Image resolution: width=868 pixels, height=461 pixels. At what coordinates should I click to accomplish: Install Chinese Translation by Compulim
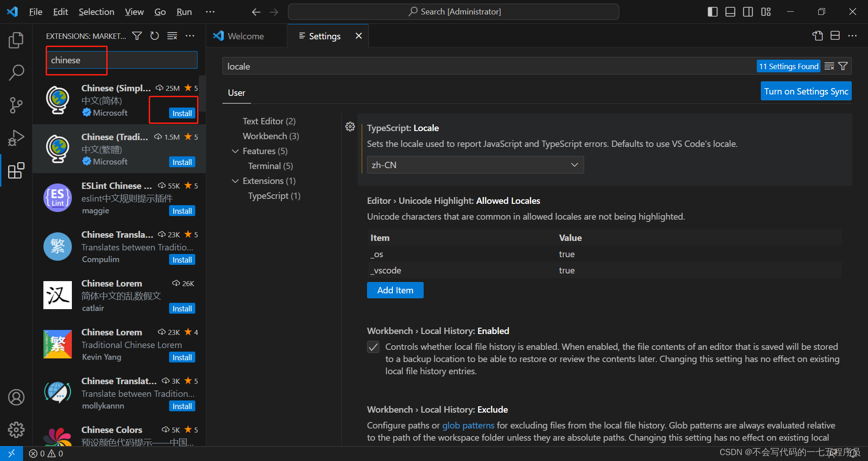[182, 260]
